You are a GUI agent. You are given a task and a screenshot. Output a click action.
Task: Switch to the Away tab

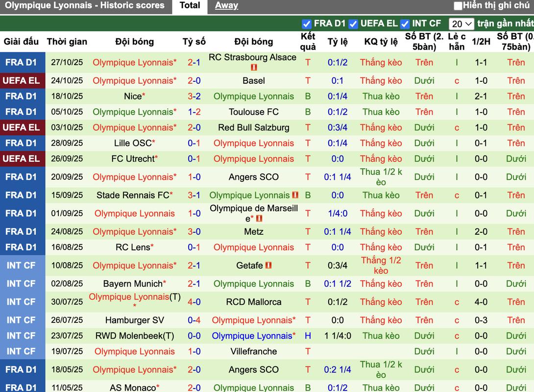click(226, 5)
